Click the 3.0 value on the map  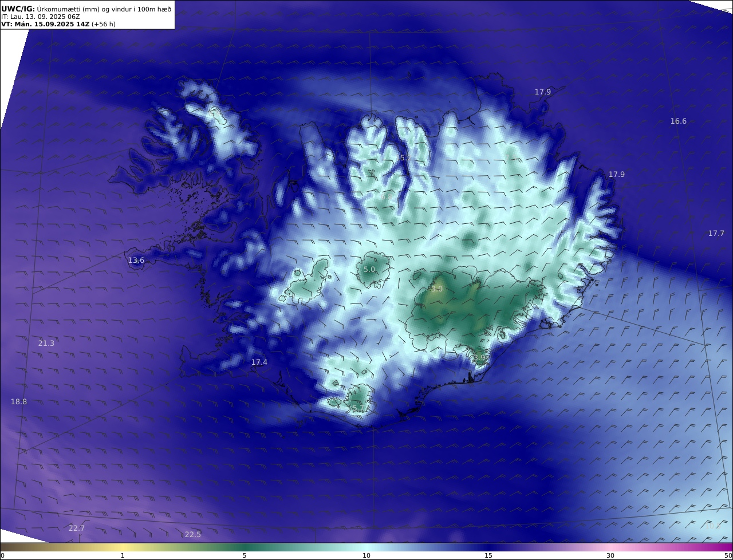click(437, 289)
